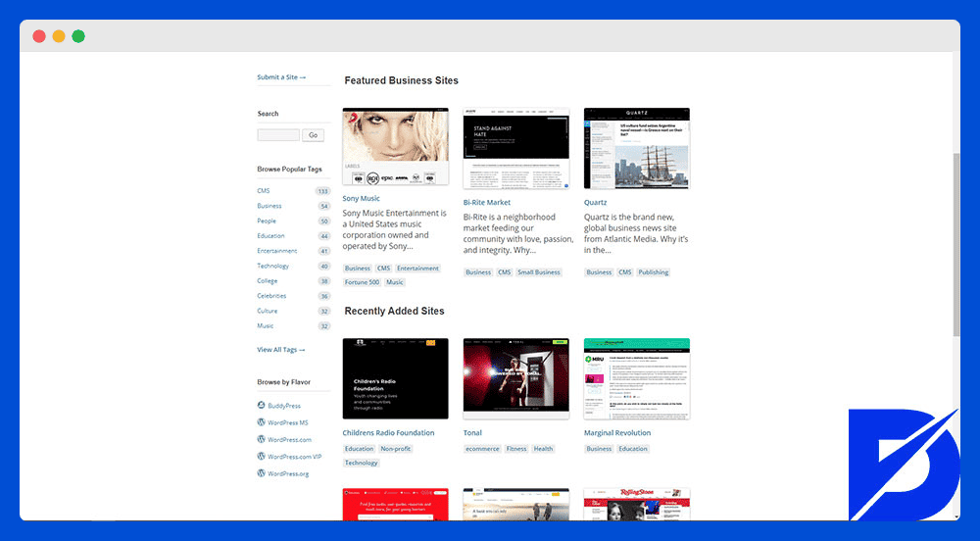Browse the People tag

(267, 221)
